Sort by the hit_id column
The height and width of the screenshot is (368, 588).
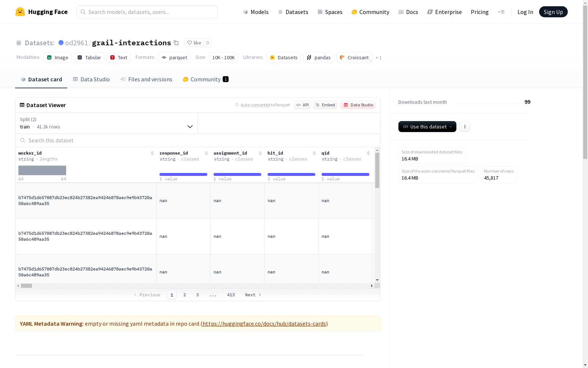tap(314, 153)
